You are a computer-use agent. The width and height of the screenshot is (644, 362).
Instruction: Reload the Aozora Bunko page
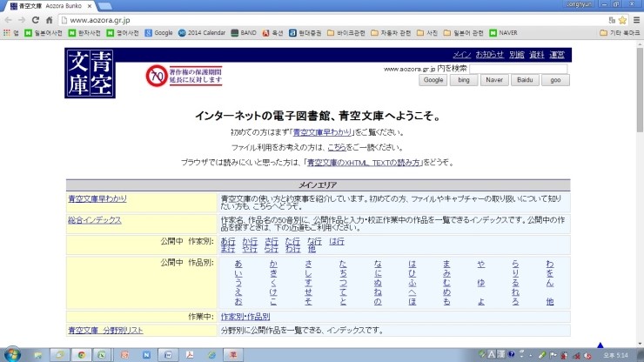point(36,20)
